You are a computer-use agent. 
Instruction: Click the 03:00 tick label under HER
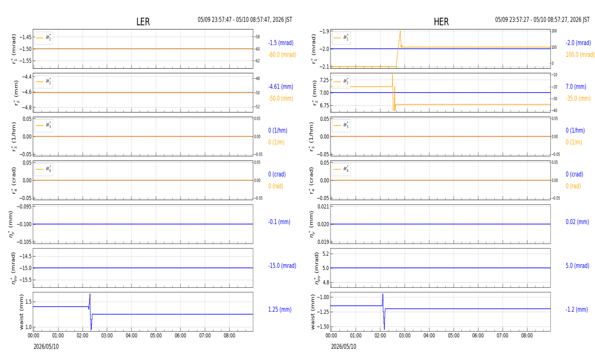[405, 336]
